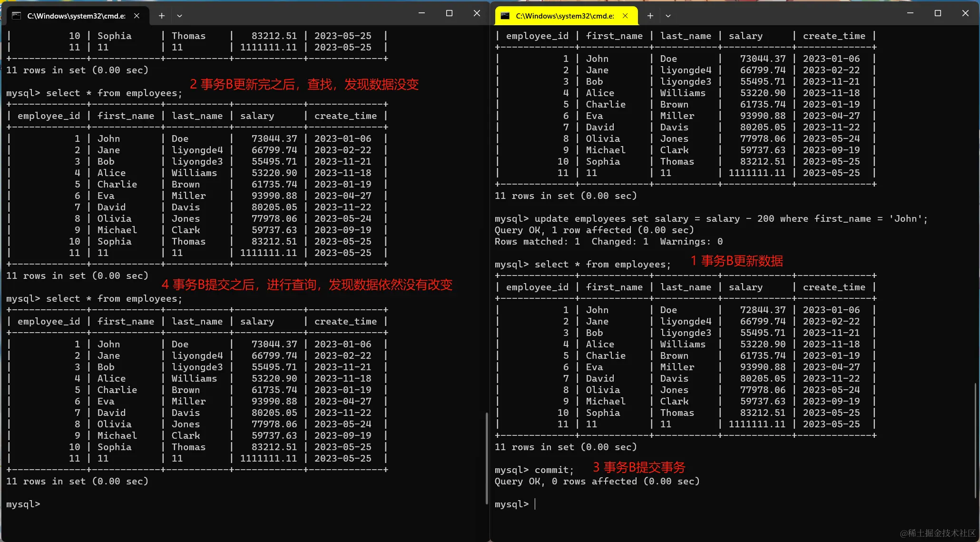Minimize the right terminal window
This screenshot has width=980, height=542.
tap(910, 13)
